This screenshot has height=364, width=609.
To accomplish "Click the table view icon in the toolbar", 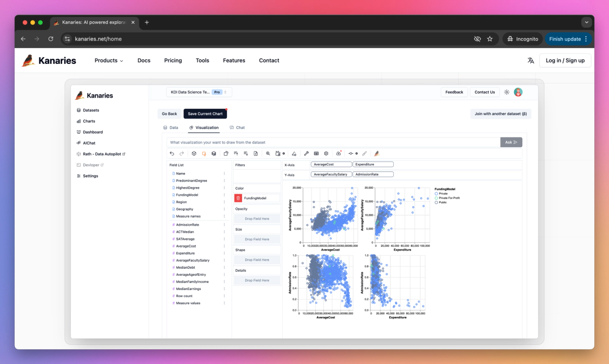I will tap(316, 153).
